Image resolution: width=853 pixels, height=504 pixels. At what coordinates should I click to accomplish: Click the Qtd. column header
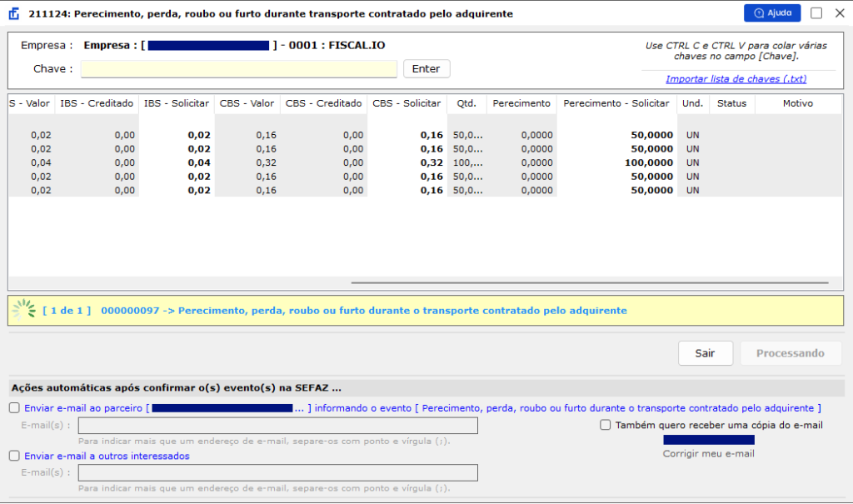tap(466, 103)
